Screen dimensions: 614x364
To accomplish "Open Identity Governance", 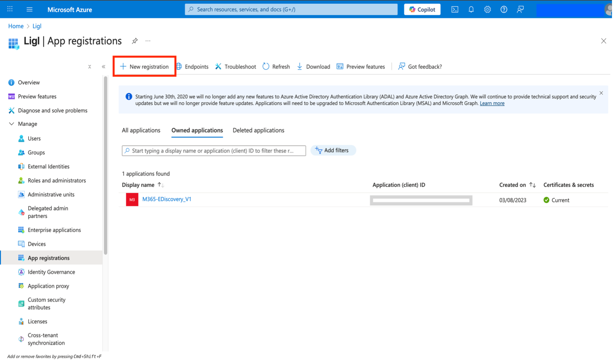I will coord(51,272).
